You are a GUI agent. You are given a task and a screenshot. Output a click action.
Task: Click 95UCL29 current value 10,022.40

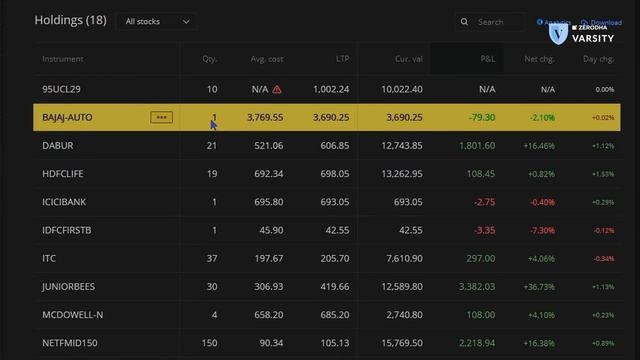point(402,89)
